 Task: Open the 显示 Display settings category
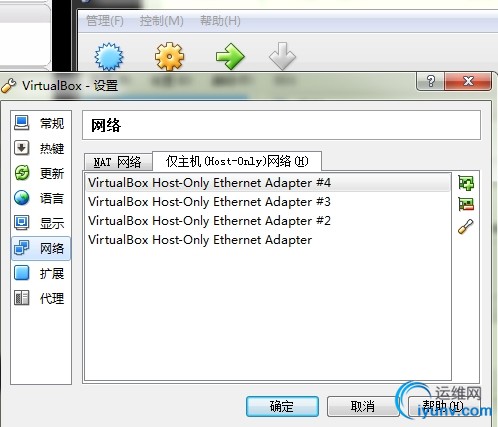pos(41,223)
